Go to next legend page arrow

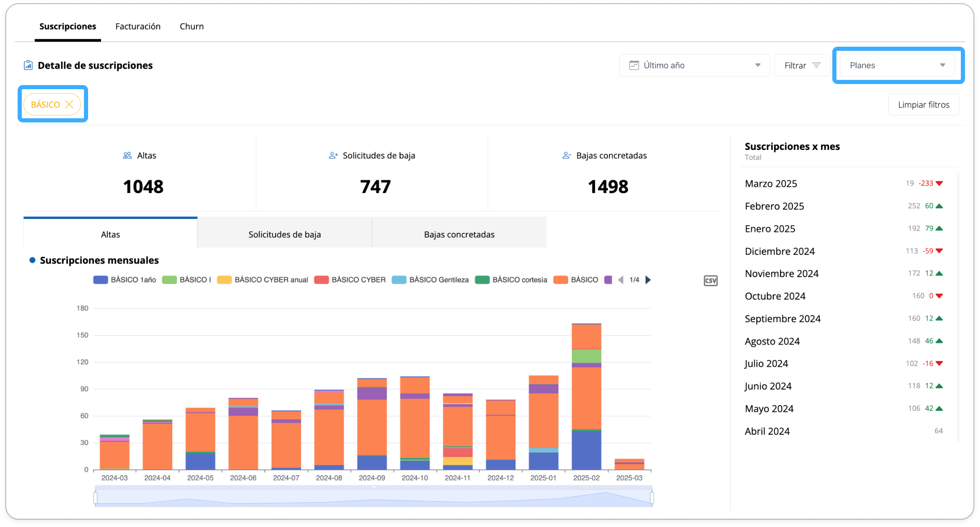pos(648,280)
